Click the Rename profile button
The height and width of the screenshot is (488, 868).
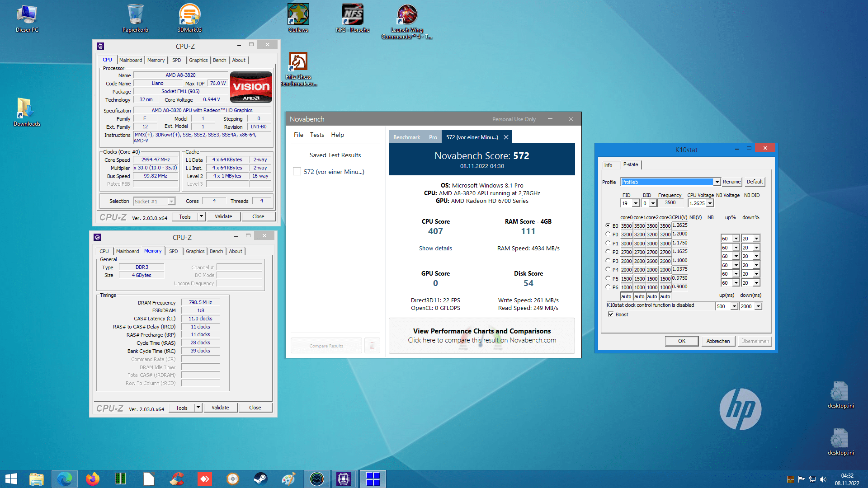[x=731, y=182]
